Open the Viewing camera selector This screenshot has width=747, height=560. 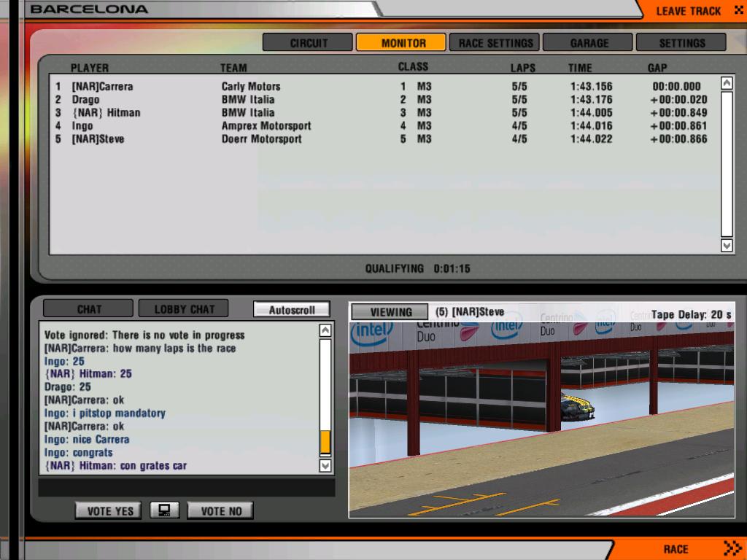(x=390, y=312)
